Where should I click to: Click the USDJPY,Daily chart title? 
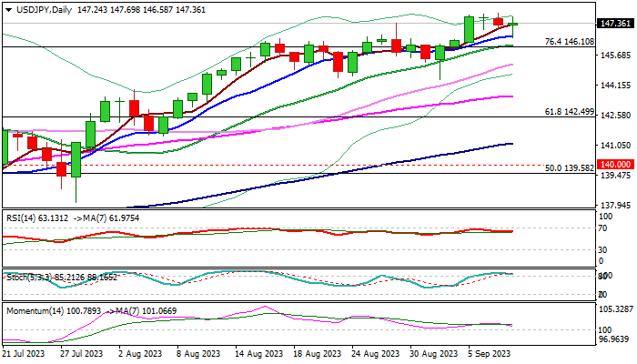click(44, 10)
